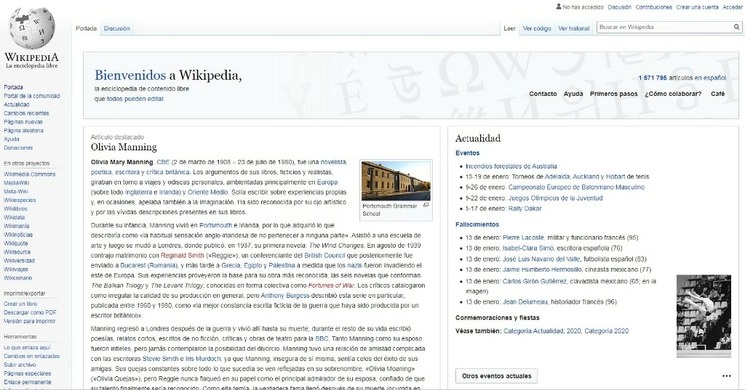
Task: Open Wikidata in the sidebar
Action: (x=14, y=218)
